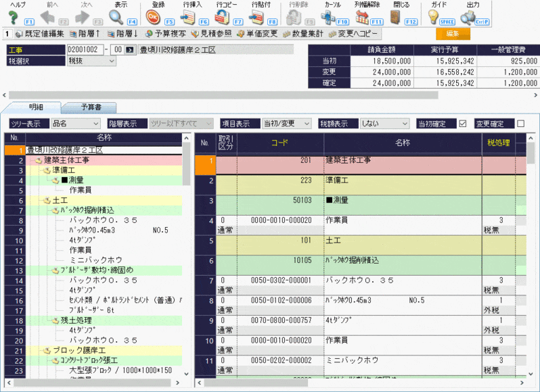540x392 pixels.
Task: Select ■測量 node in tree
Action: click(x=72, y=180)
